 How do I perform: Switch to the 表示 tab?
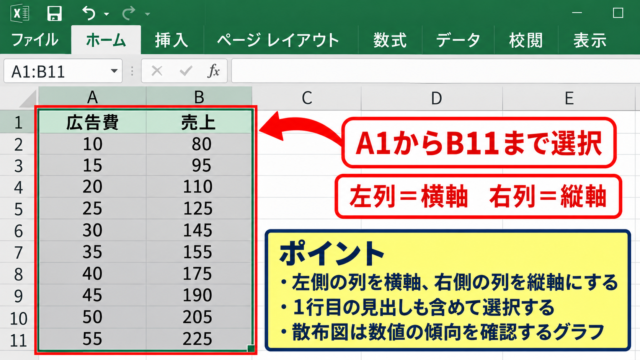(x=590, y=40)
